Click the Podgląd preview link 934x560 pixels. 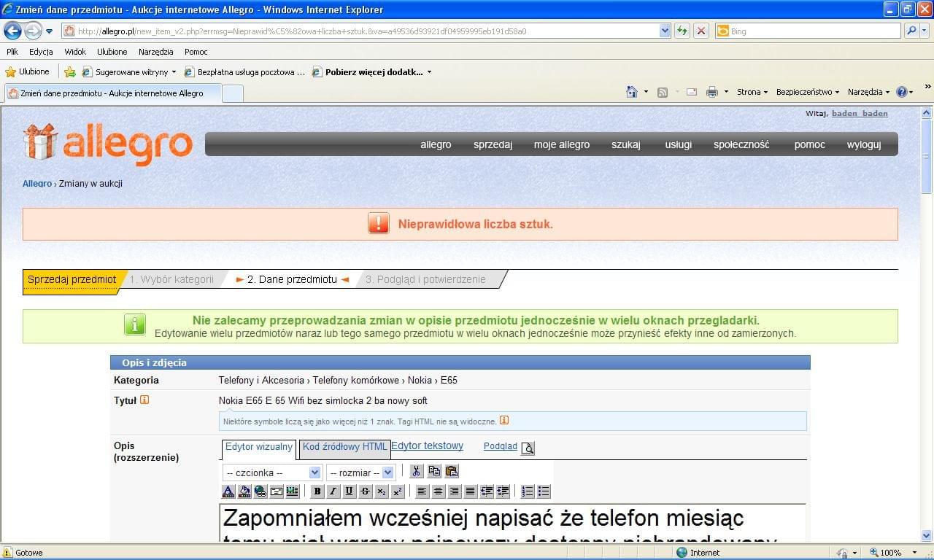click(501, 446)
